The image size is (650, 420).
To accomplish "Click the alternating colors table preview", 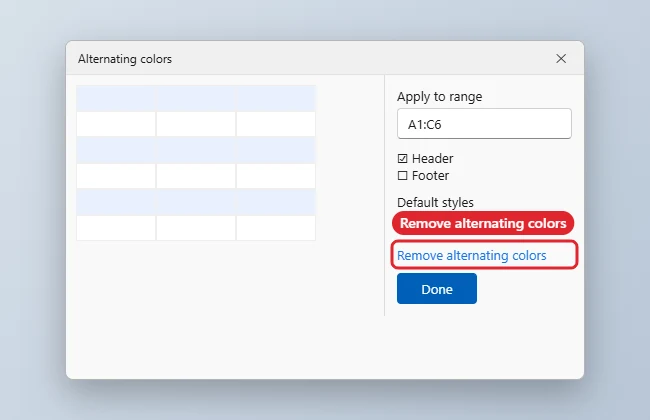I will click(196, 163).
